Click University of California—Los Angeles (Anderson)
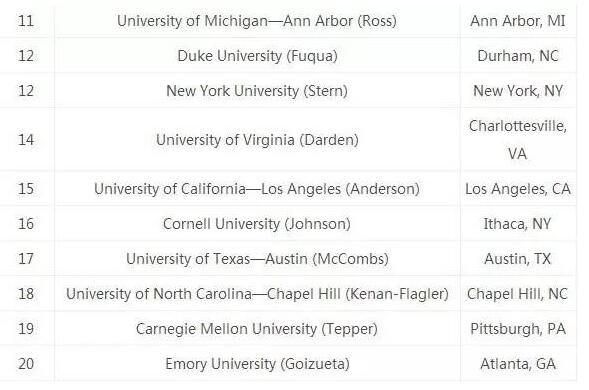The image size is (589, 390). [257, 189]
